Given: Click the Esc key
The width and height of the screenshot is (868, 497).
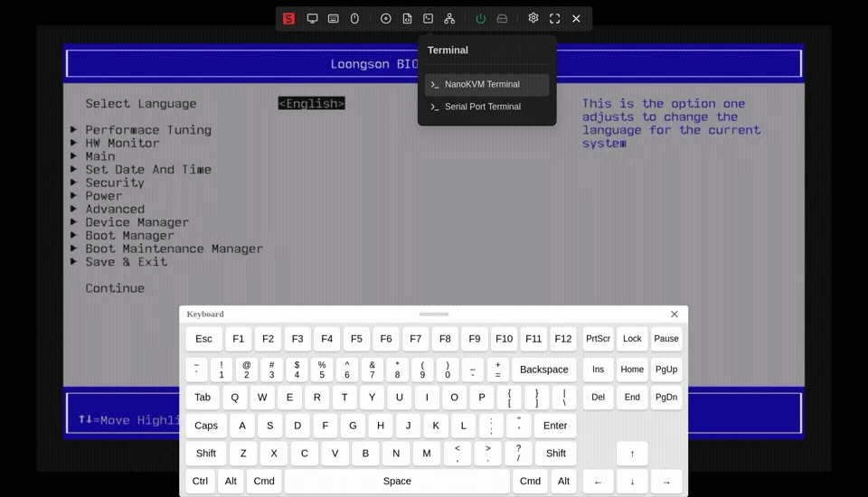Looking at the screenshot, I should [x=203, y=339].
